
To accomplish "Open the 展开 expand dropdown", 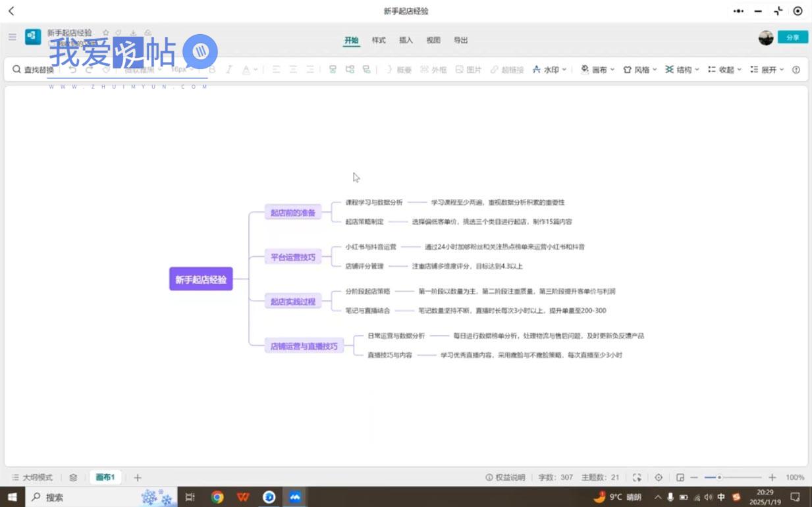I will [767, 70].
